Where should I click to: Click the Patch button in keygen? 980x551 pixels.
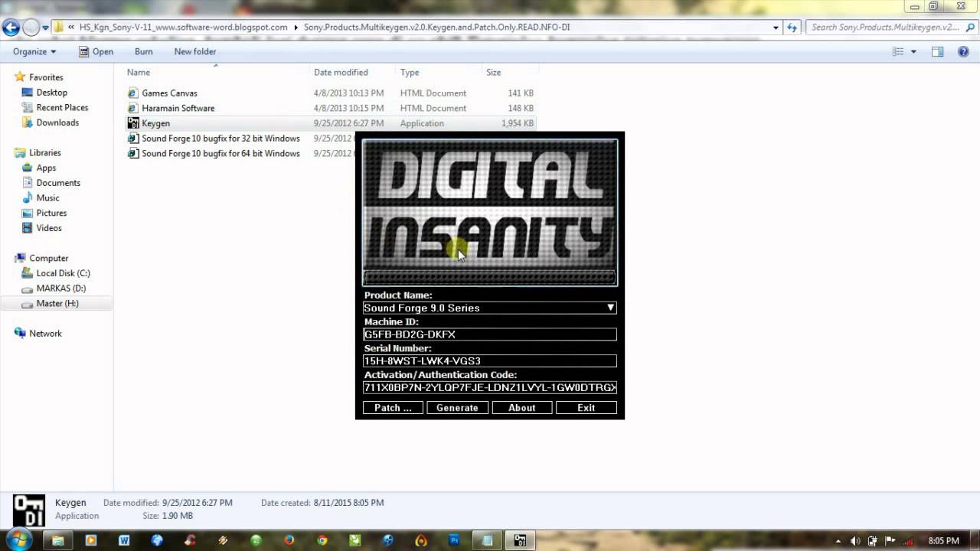[x=393, y=408]
